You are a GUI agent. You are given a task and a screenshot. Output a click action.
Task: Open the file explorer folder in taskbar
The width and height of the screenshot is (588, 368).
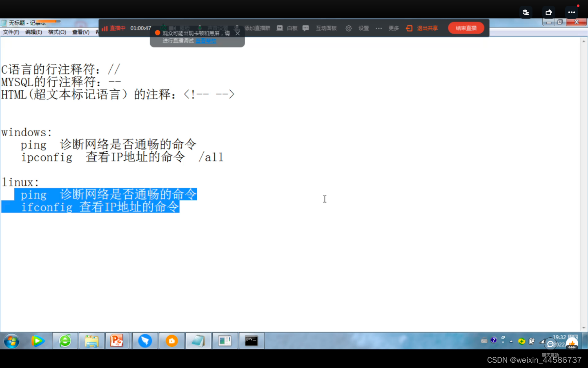[x=91, y=341]
